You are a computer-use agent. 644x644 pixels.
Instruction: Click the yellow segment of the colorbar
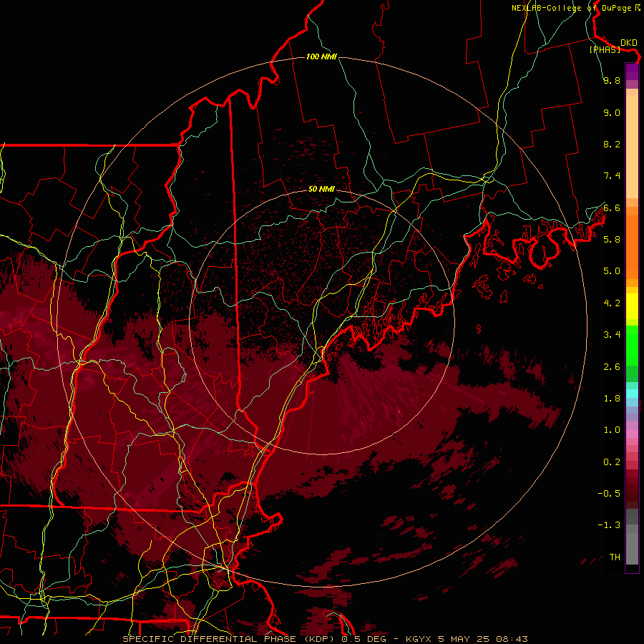[x=632, y=306]
